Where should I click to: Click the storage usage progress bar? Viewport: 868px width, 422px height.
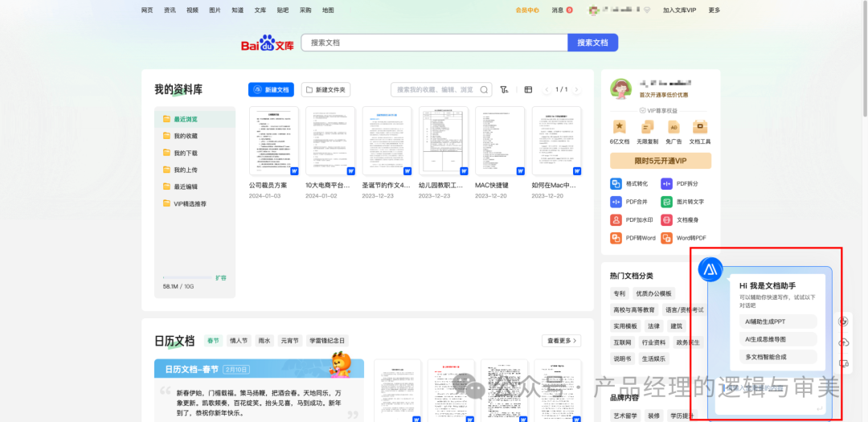(187, 277)
